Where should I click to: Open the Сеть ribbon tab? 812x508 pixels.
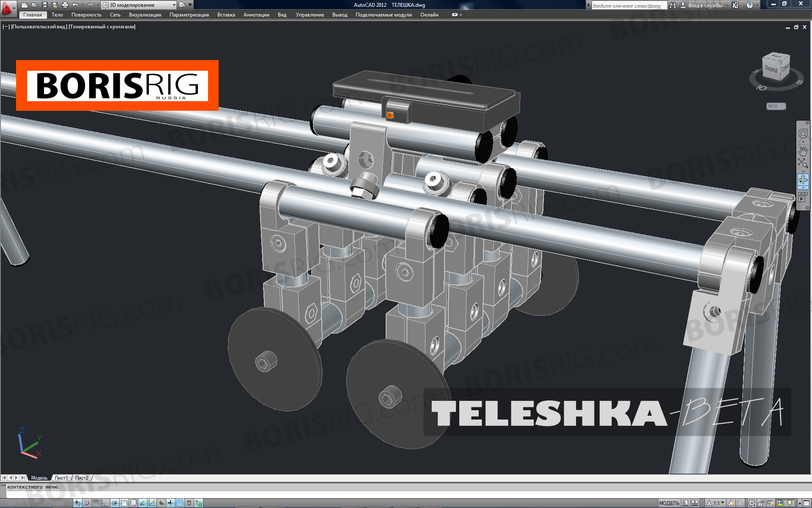[115, 15]
